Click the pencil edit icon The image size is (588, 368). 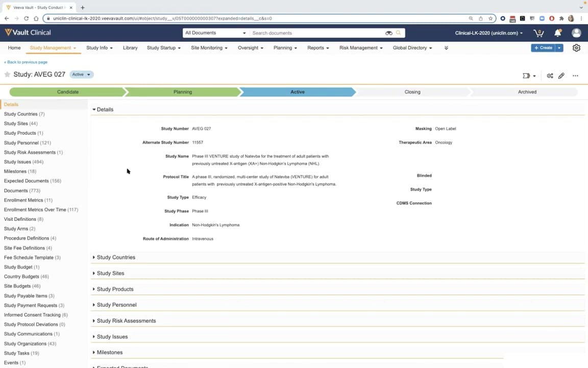(561, 76)
